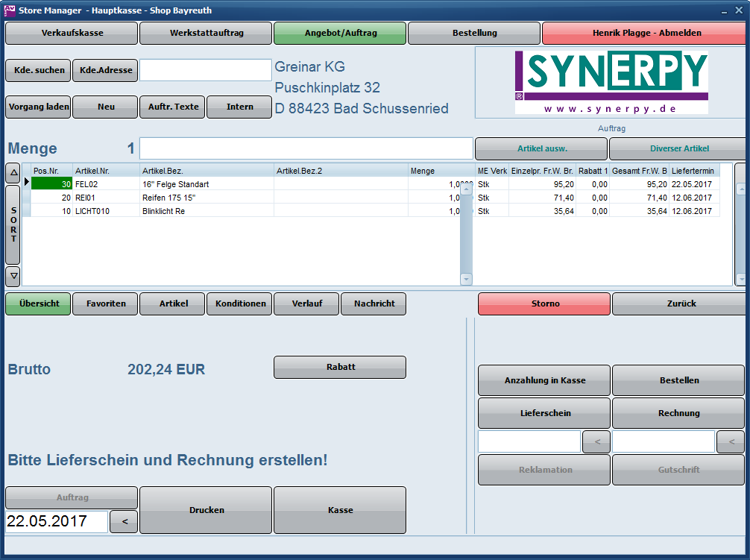This screenshot has width=750, height=560.
Task: Create invoice with Rechnung button
Action: click(x=678, y=413)
